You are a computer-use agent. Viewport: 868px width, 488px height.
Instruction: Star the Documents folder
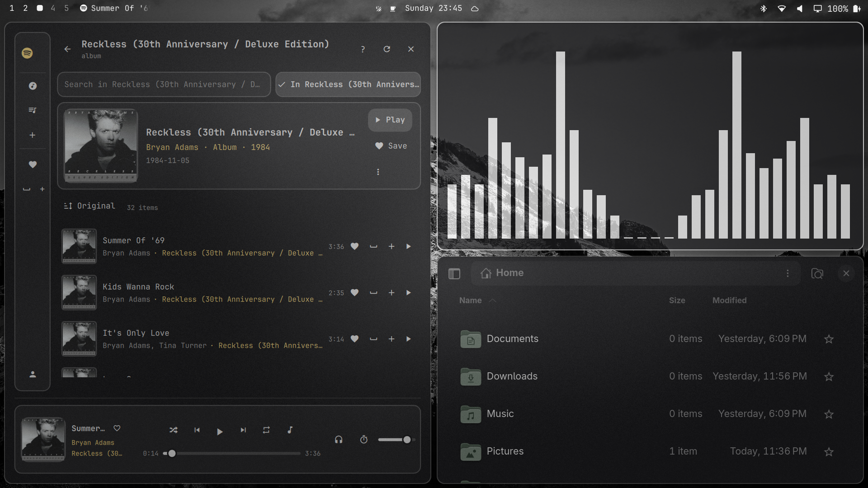(x=829, y=339)
